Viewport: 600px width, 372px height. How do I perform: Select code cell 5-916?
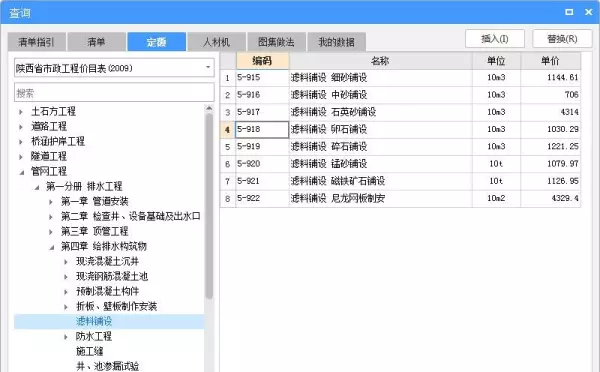pyautogui.click(x=262, y=95)
